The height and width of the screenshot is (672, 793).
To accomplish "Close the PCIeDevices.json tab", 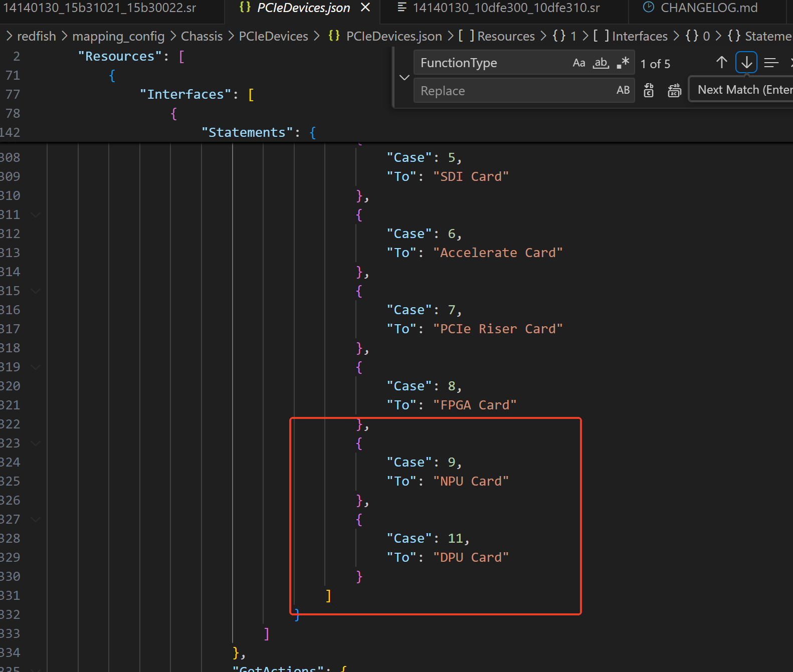I will (x=365, y=8).
